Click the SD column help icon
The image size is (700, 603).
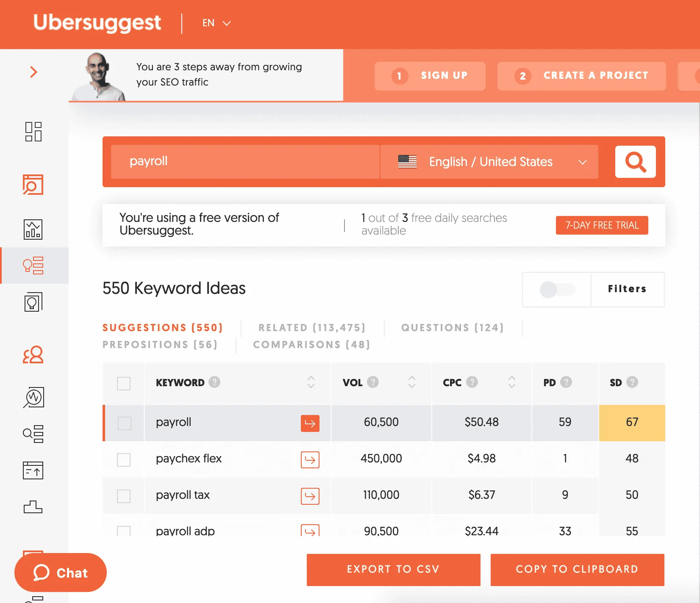[632, 382]
